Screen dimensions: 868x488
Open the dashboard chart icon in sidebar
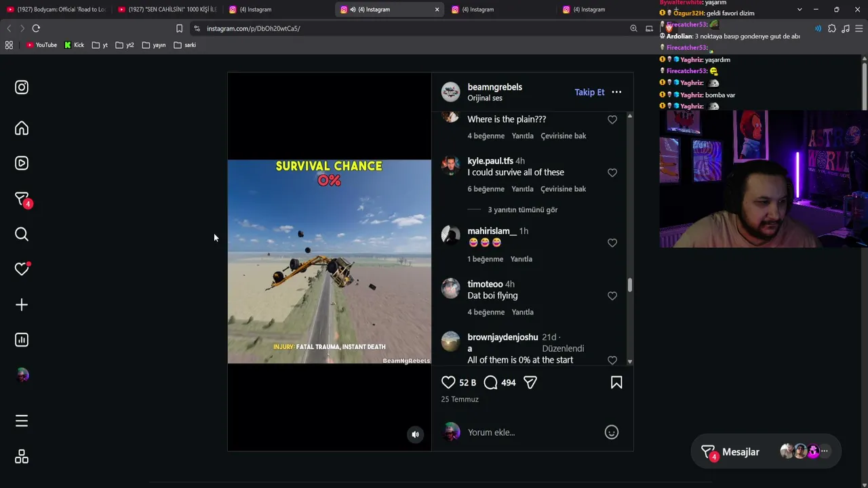pyautogui.click(x=22, y=340)
